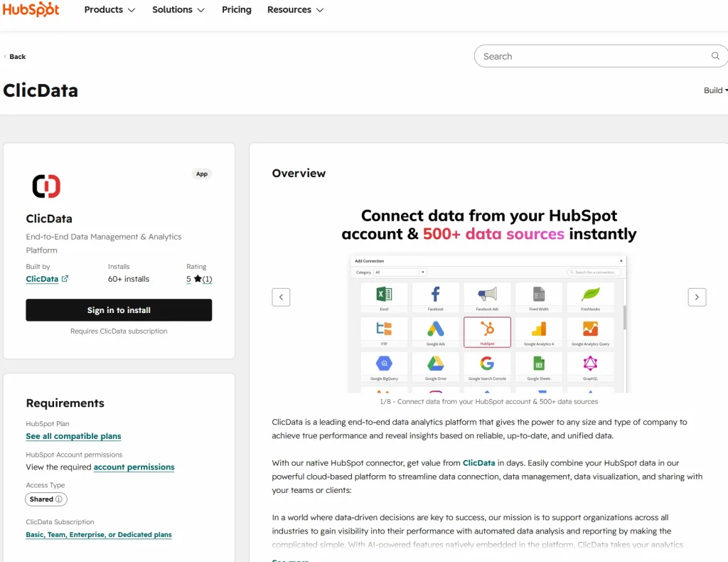Open the Build dropdown
Viewport: 728px width, 562px height.
click(715, 90)
